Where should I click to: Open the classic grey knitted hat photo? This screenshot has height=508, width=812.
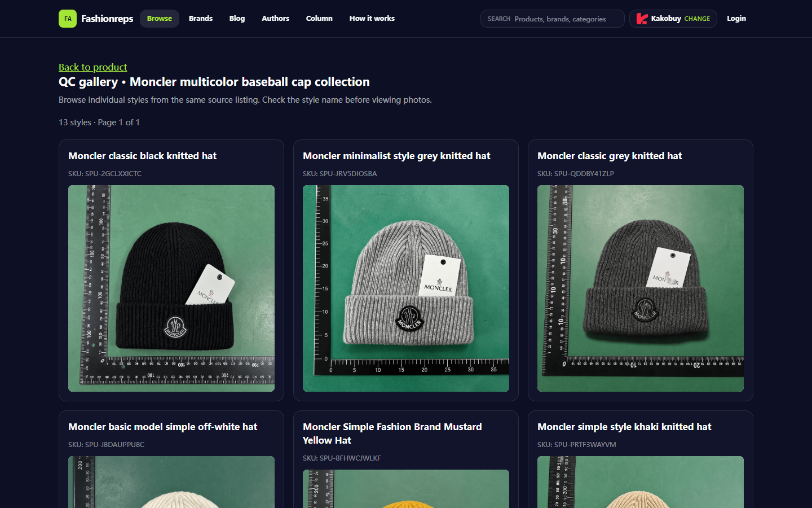[x=641, y=288]
